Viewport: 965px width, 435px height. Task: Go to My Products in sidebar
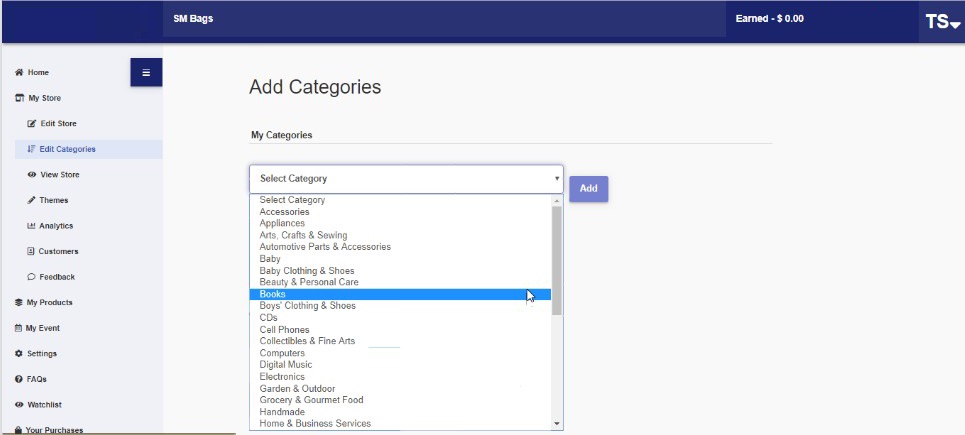[x=49, y=302]
